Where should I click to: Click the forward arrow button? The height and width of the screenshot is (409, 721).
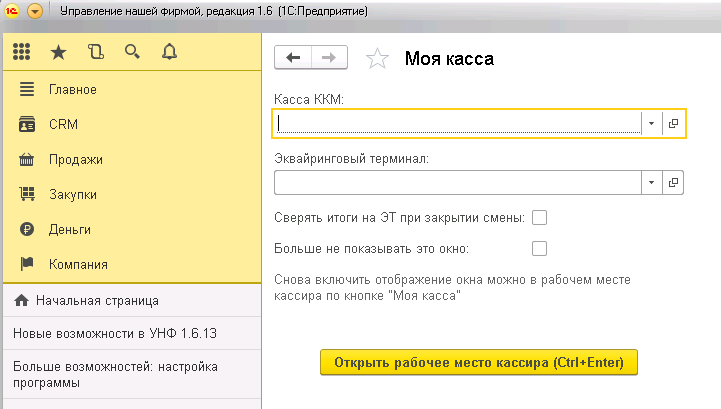point(329,58)
